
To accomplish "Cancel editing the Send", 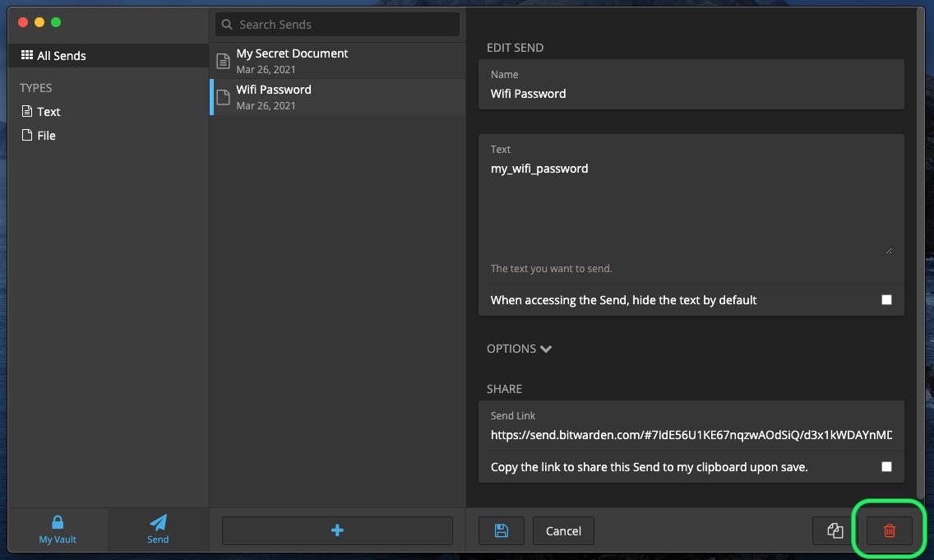I will pyautogui.click(x=563, y=530).
